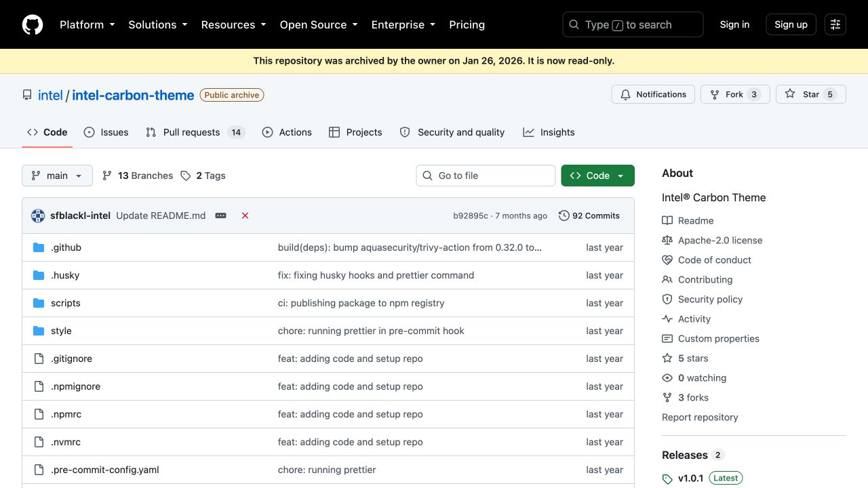Image resolution: width=868 pixels, height=488 pixels.
Task: Open the Apache-2.0 license link
Action: click(x=720, y=240)
